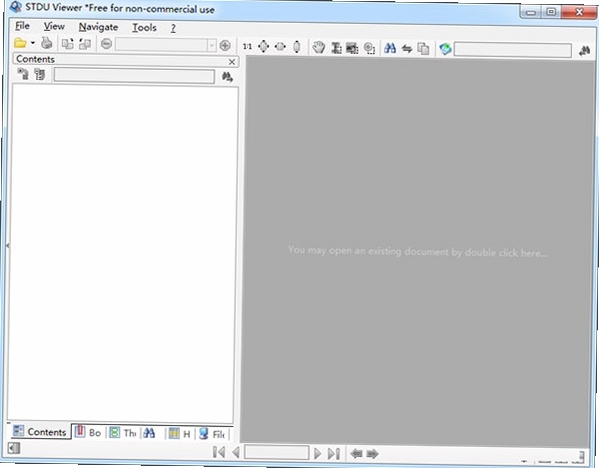Expand the Open file dropdown arrow
Screen dimensions: 599x468
(33, 43)
